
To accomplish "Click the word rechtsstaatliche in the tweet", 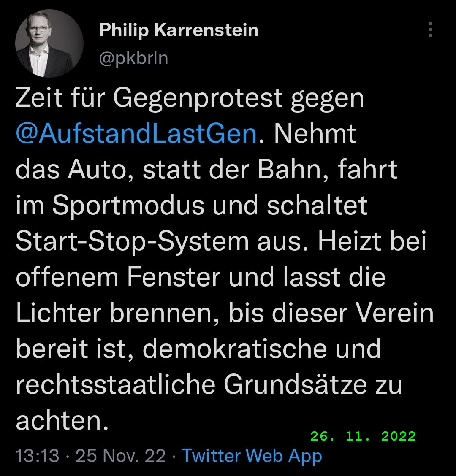I will point(116,384).
